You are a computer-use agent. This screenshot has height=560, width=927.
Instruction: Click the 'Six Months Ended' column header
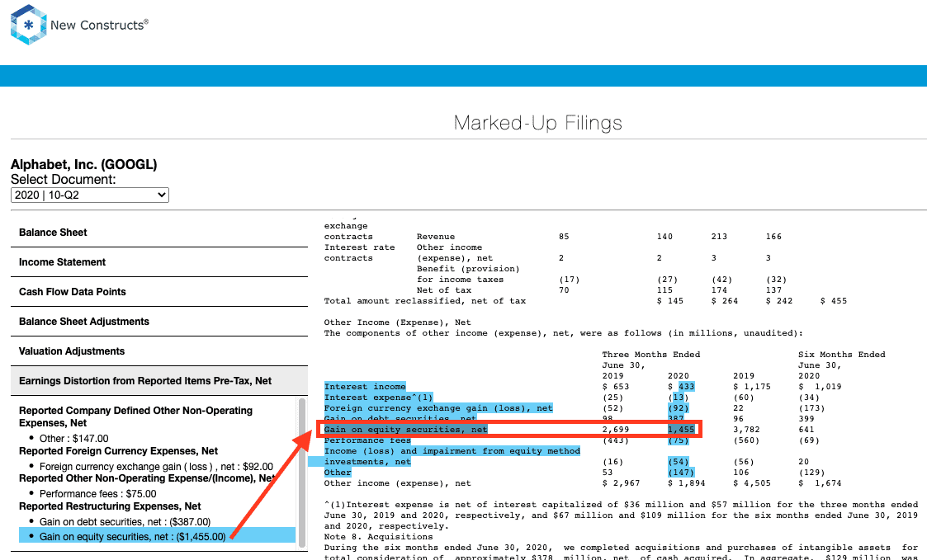pyautogui.click(x=842, y=355)
